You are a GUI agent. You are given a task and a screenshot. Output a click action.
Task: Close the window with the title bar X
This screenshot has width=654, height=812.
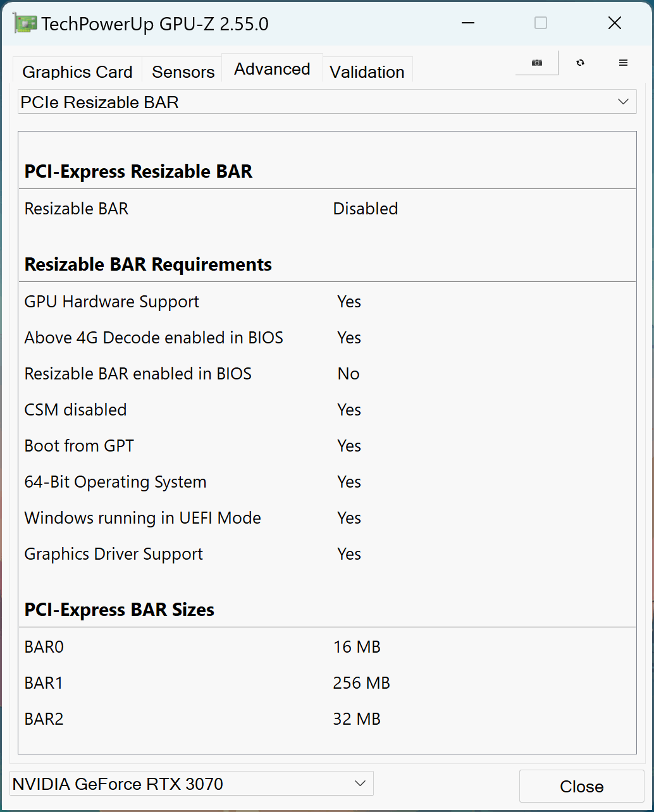click(614, 23)
